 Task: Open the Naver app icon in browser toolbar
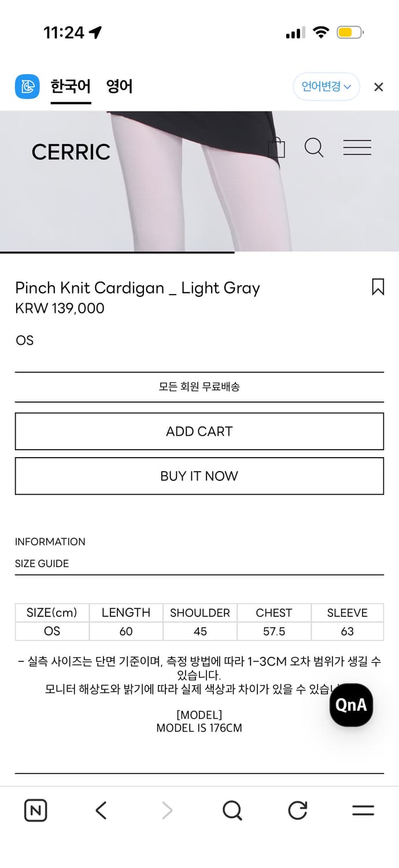[x=35, y=810]
